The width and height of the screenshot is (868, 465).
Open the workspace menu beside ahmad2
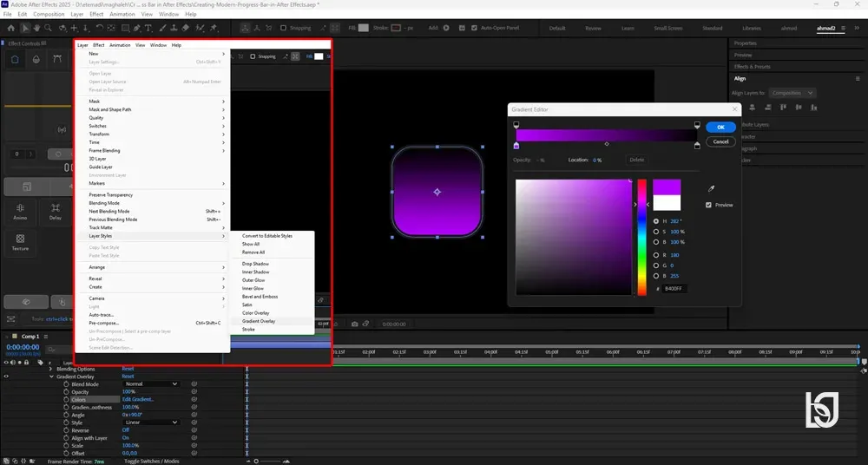point(843,29)
